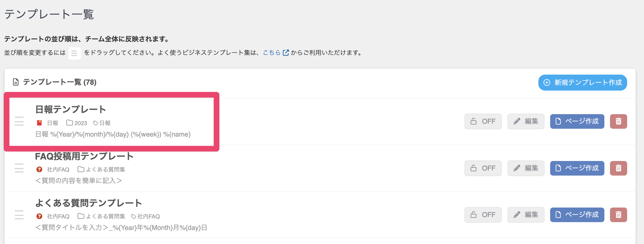This screenshot has height=244, width=644.
Task: Remove よくある質問テンプレート via trash icon
Action: 618,215
